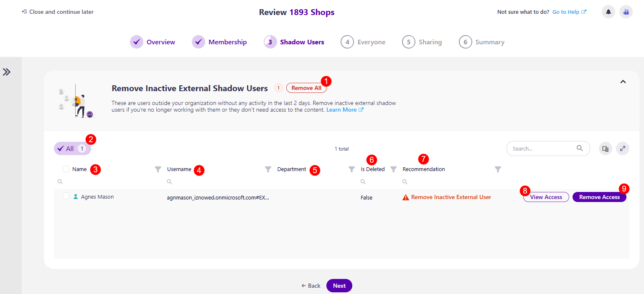Click the magnifier under Username column
Screen dimensions: 644x294
point(169,182)
